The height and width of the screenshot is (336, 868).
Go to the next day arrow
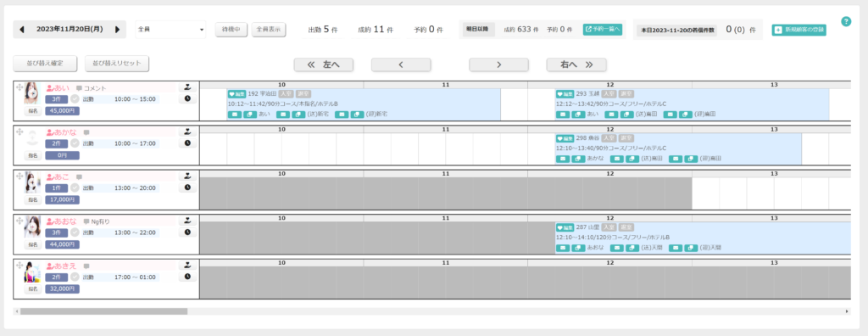click(x=117, y=30)
